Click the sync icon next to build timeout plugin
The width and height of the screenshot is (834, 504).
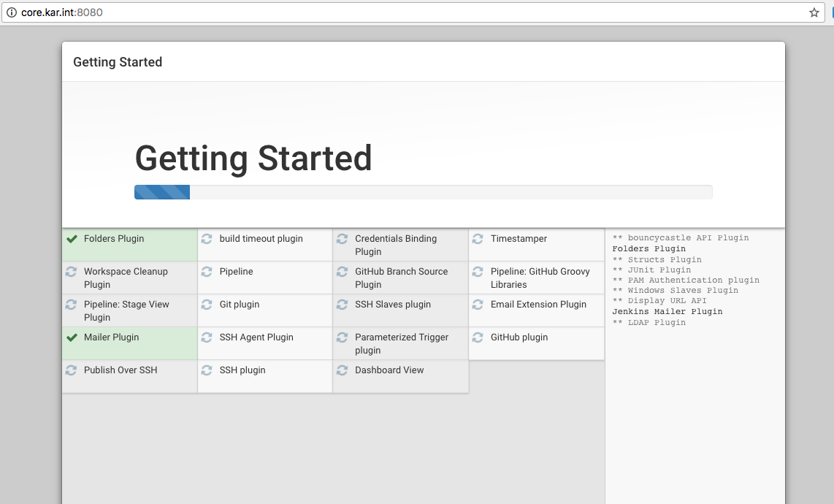207,239
